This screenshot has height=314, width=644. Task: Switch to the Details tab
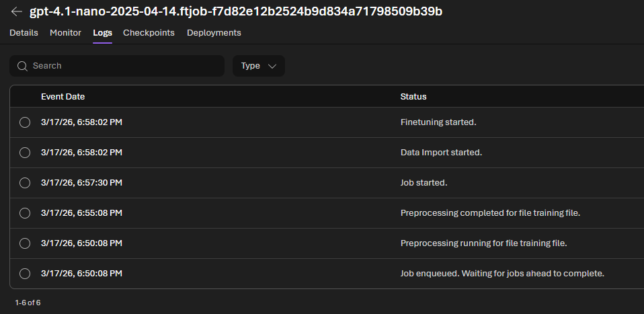pyautogui.click(x=24, y=32)
